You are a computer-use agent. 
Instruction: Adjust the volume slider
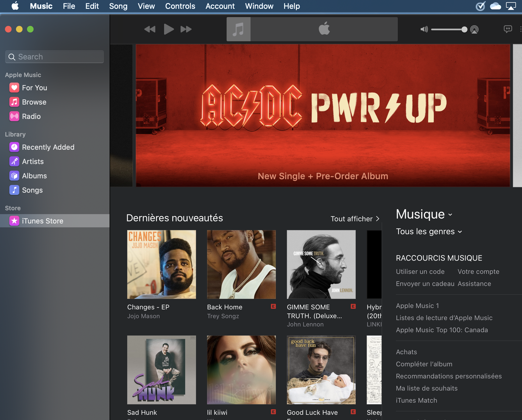[449, 29]
